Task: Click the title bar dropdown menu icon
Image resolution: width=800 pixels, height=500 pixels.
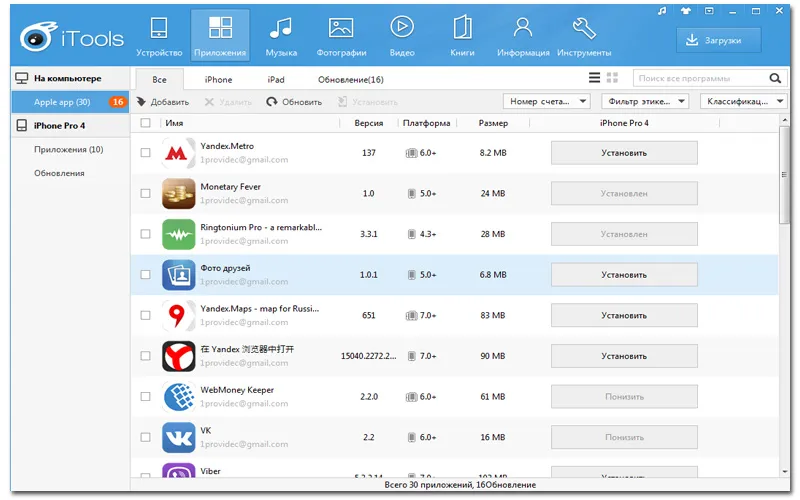Action: tap(709, 11)
